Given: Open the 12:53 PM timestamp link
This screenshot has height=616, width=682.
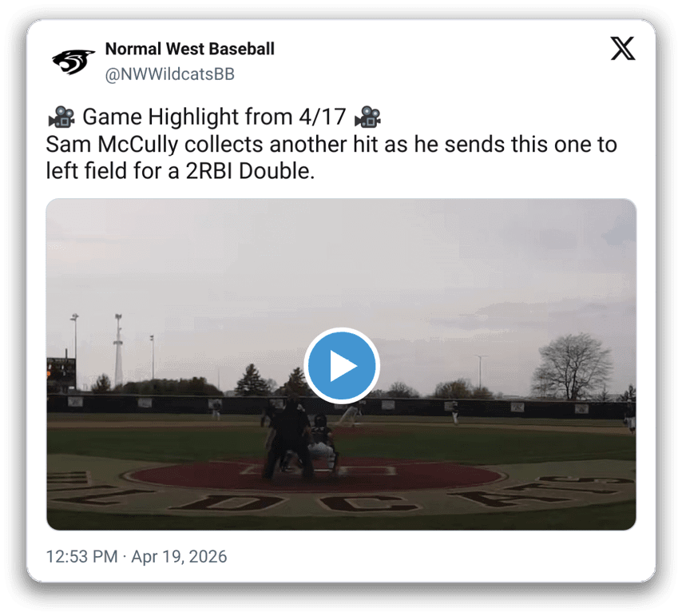Looking at the screenshot, I should (x=81, y=556).
